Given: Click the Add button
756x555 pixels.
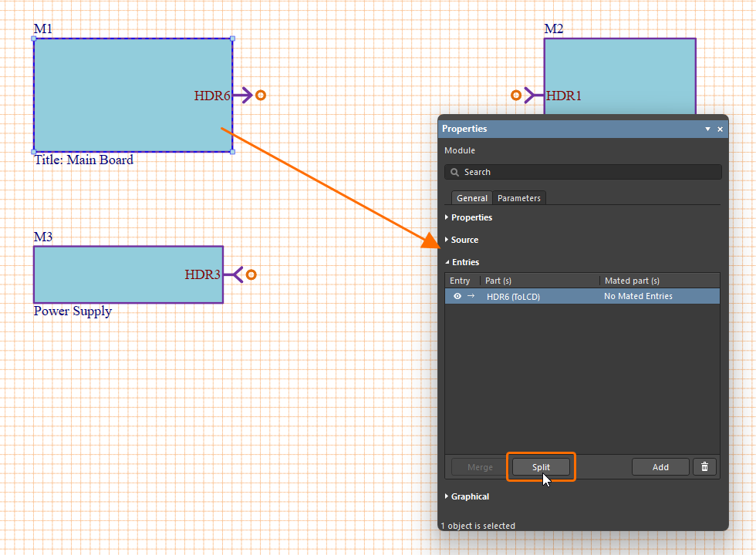Looking at the screenshot, I should (660, 466).
